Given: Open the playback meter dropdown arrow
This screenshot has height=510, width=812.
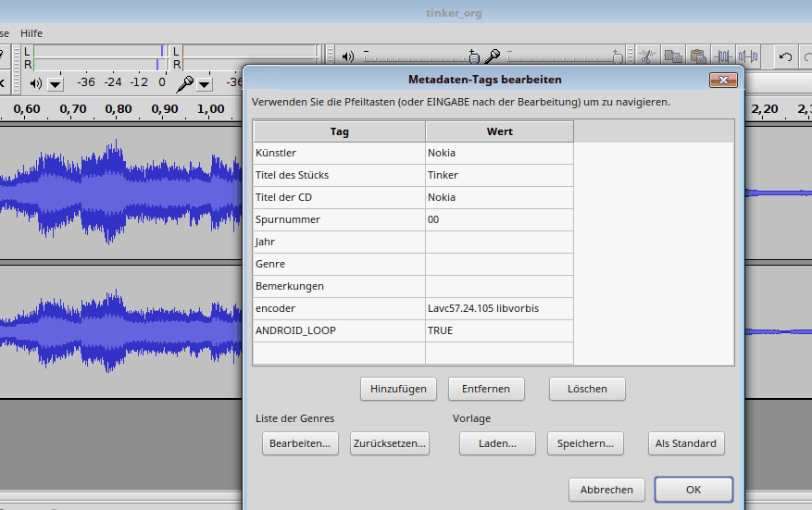Looking at the screenshot, I should pos(55,84).
